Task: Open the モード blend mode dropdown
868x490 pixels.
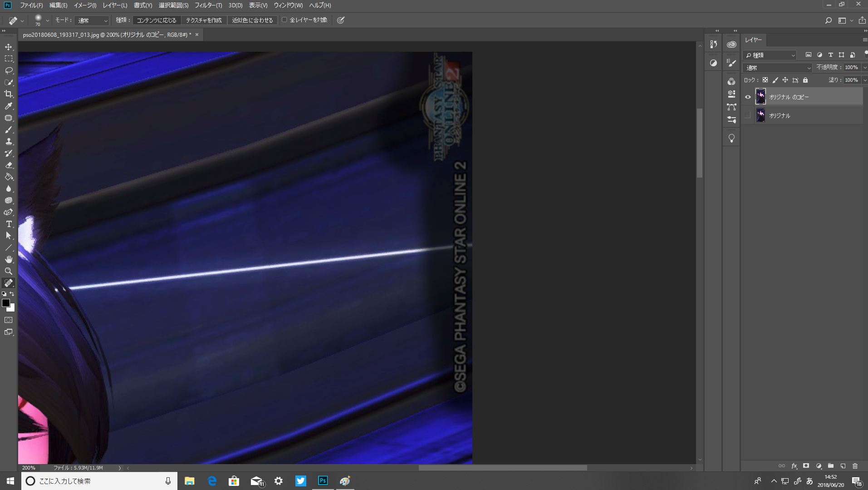Action: coord(92,20)
